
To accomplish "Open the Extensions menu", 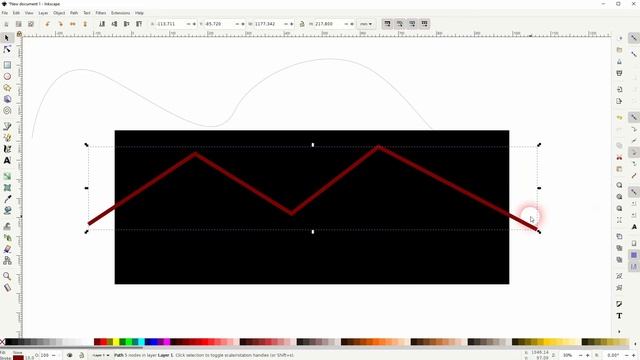I will [x=120, y=13].
